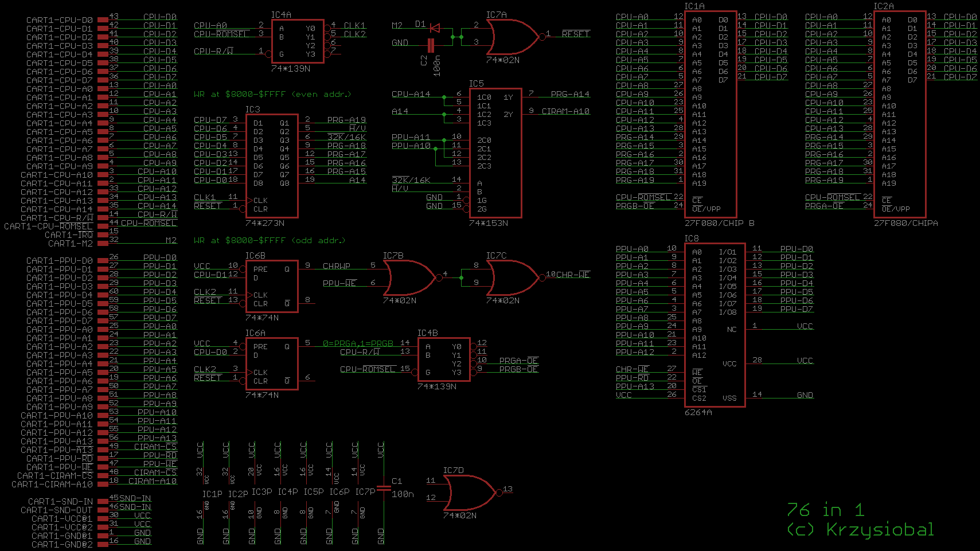Select the IC8 6264A RAM body
The width and height of the screenshot is (980, 551).
(714, 325)
